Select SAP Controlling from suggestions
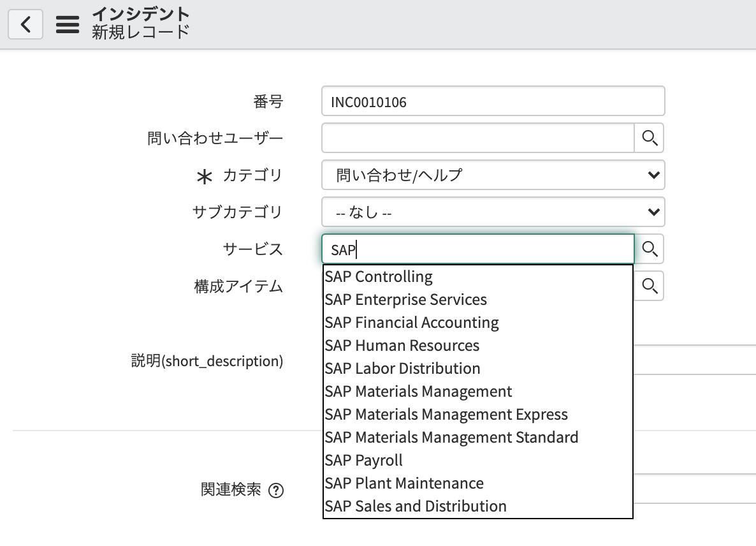756x546 pixels. 379,277
